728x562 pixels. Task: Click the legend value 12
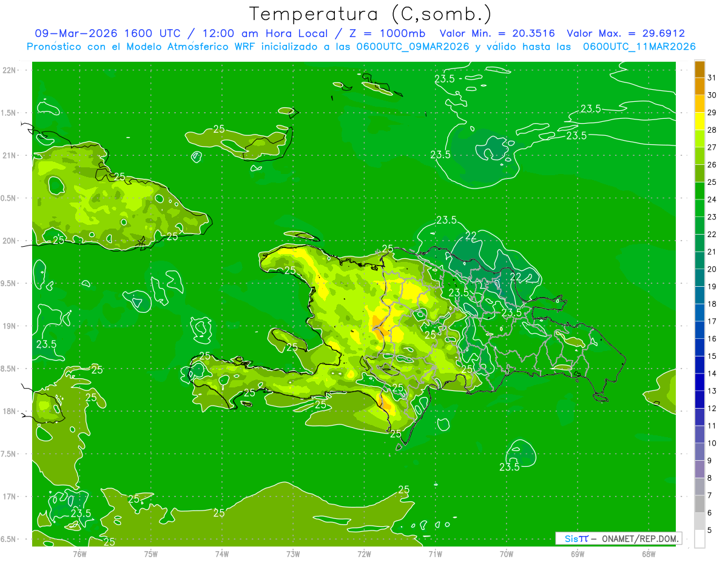coord(712,408)
